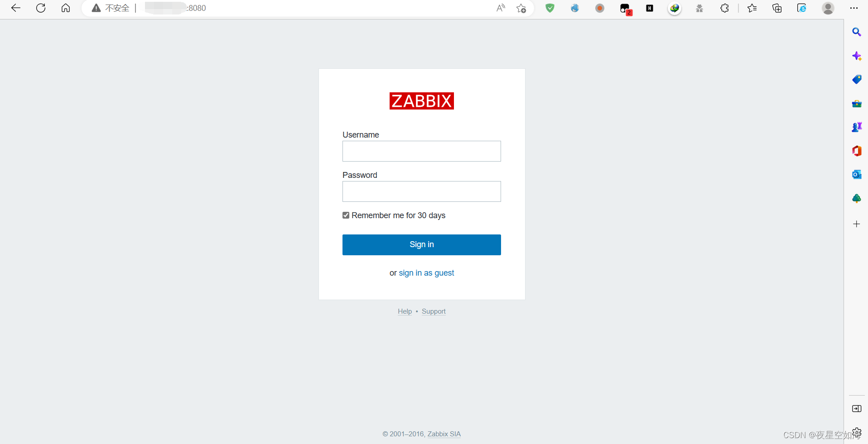
Task: Open the blue globe extension icon
Action: coord(575,8)
